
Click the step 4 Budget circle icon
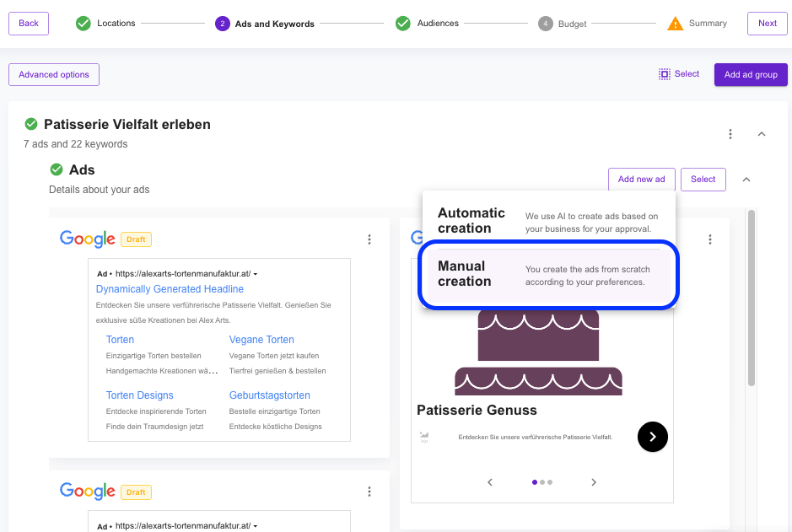click(545, 24)
